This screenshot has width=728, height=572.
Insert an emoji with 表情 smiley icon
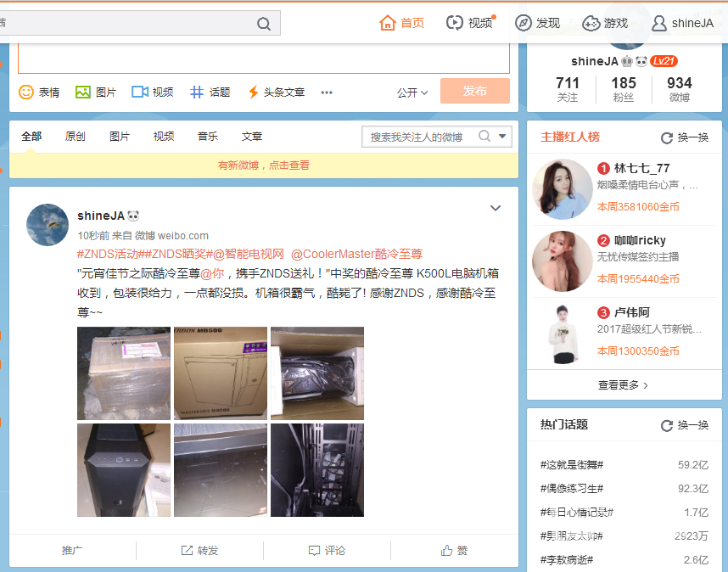coord(26,92)
